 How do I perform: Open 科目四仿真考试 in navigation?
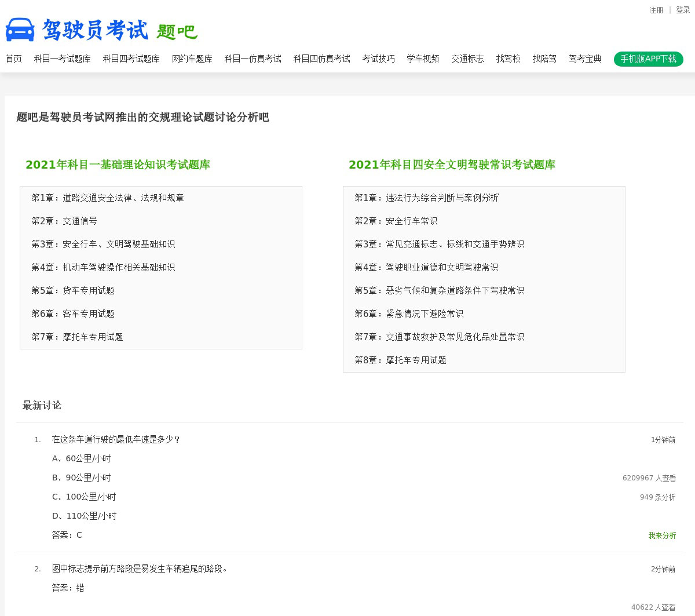tap(321, 59)
